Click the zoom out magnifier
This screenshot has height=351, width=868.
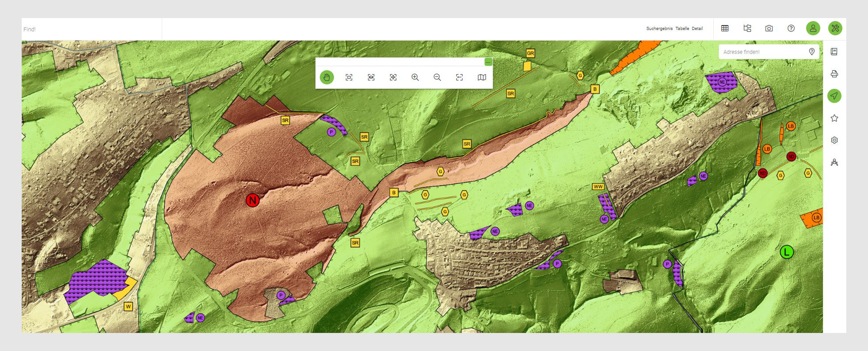(437, 77)
